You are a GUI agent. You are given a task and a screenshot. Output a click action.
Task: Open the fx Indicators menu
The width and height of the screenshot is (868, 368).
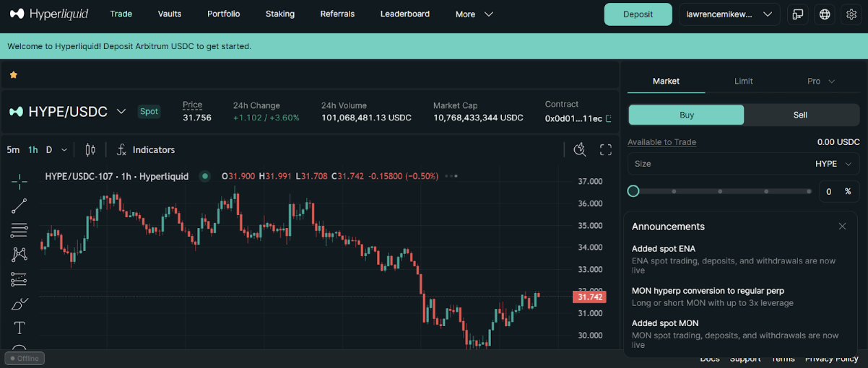145,149
